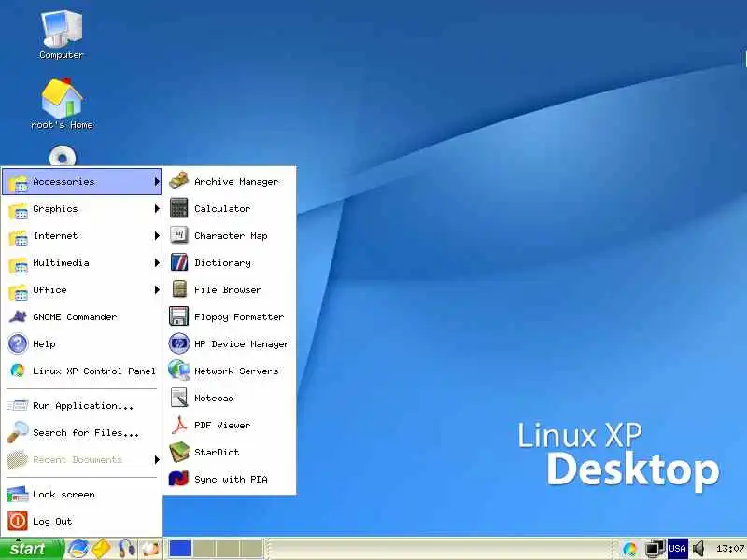Launch web browser from taskbar quick launch
Image resolution: width=747 pixels, height=560 pixels.
tap(78, 549)
